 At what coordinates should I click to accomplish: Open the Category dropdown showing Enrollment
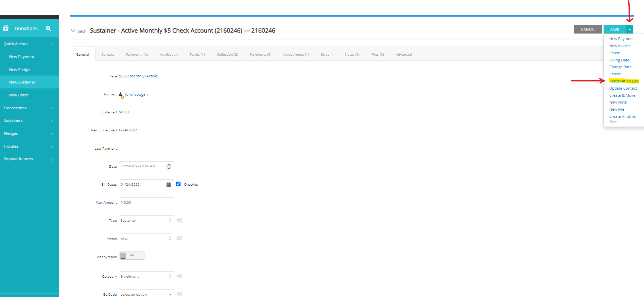146,276
